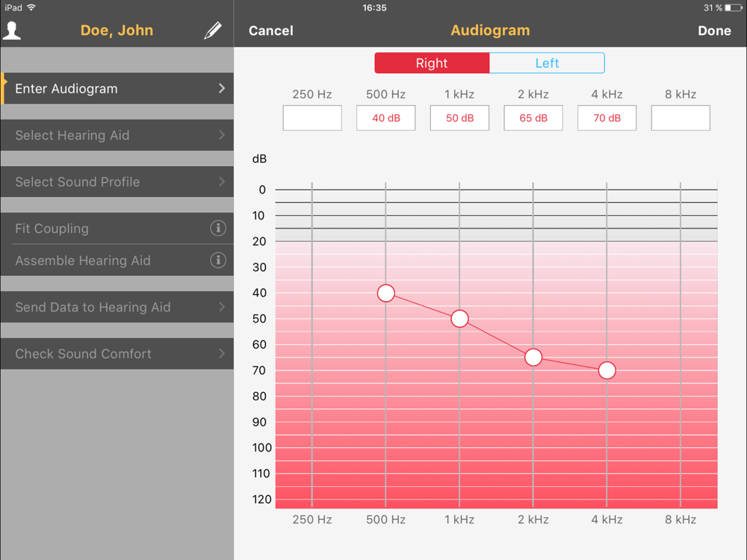Switch to the Left ear segment
The image size is (747, 560).
[x=547, y=63]
